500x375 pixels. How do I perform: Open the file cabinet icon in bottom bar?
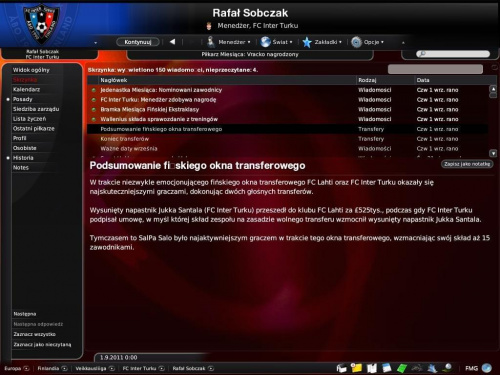coord(342,368)
